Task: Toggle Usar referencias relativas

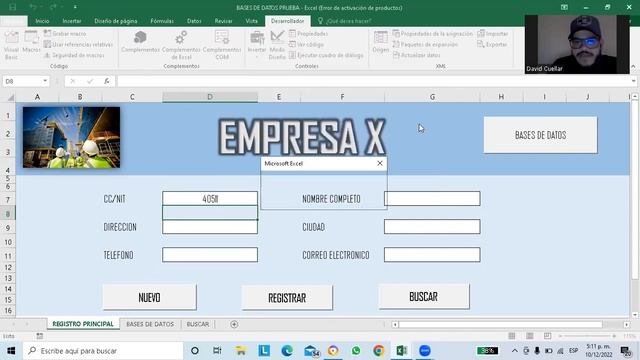Action: coord(78,44)
